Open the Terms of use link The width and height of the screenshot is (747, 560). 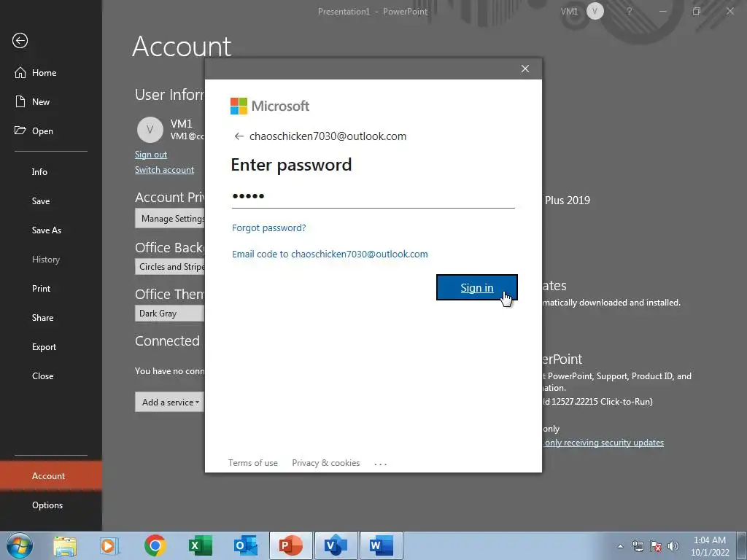[x=252, y=463]
